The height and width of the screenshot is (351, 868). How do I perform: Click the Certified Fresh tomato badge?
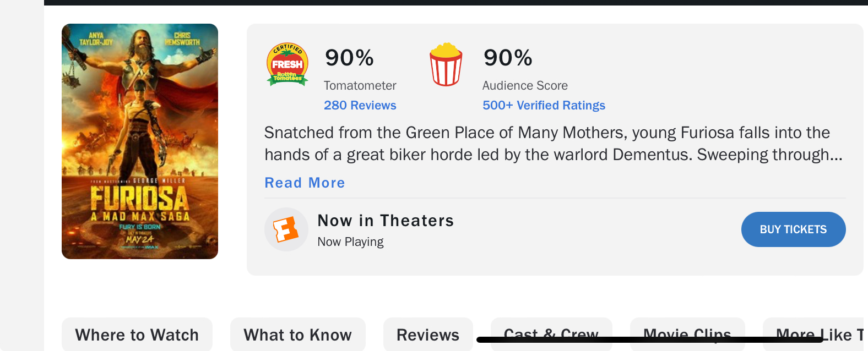[287, 64]
